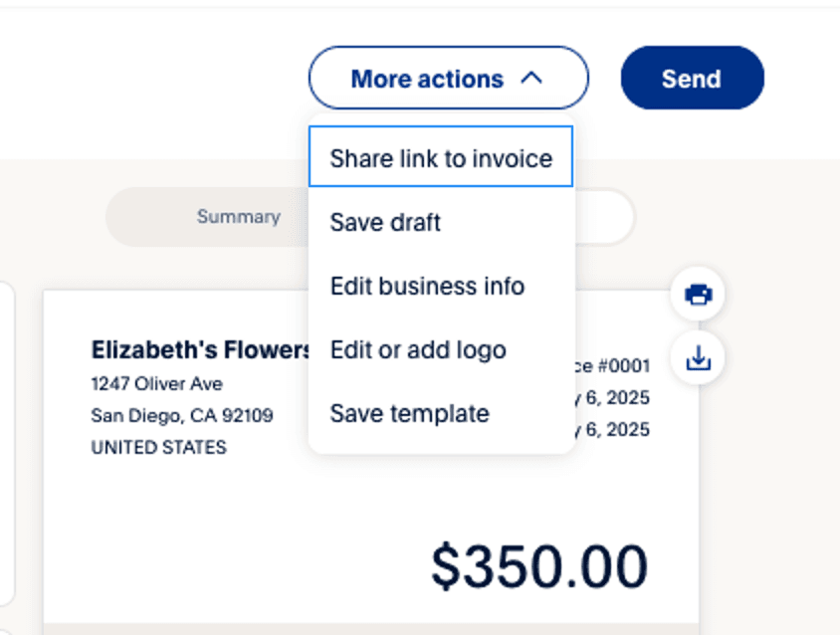Select the 1247 Oliver Ave address line
The width and height of the screenshot is (840, 635).
(x=156, y=383)
